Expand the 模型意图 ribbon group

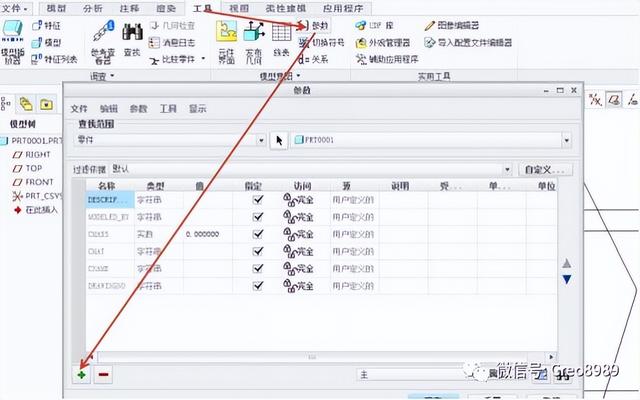(x=280, y=76)
